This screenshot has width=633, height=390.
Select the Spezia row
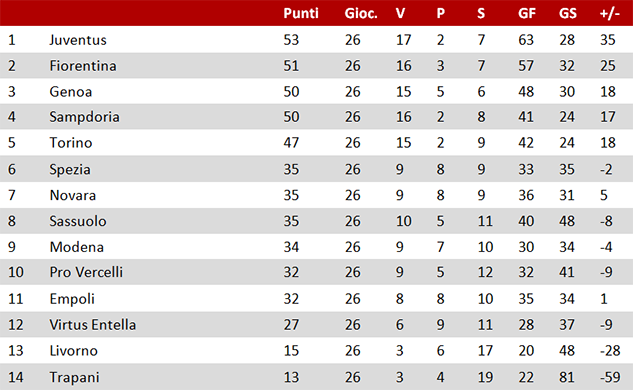316,169
